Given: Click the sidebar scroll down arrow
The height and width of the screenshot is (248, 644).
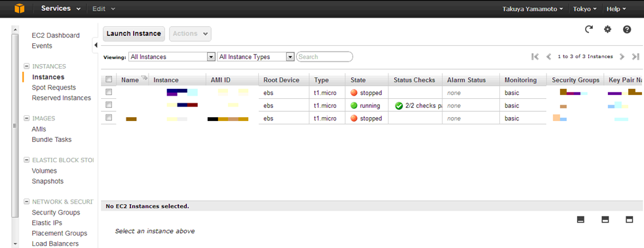Looking at the screenshot, I should click(x=16, y=244).
